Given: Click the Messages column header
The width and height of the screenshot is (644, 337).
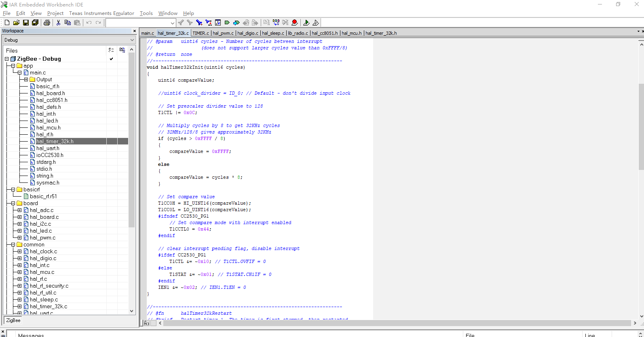Looking at the screenshot, I should point(31,335).
